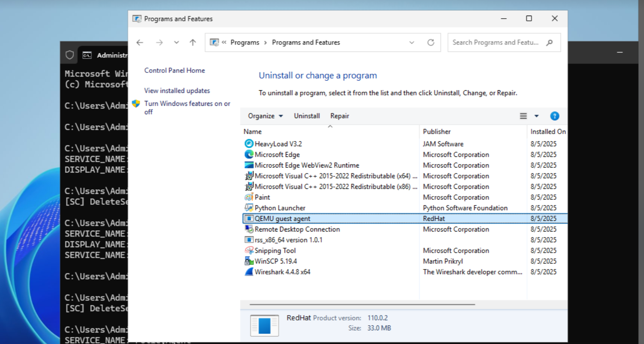Image resolution: width=644 pixels, height=344 pixels.
Task: Refresh the Programs and Features list
Action: click(430, 43)
